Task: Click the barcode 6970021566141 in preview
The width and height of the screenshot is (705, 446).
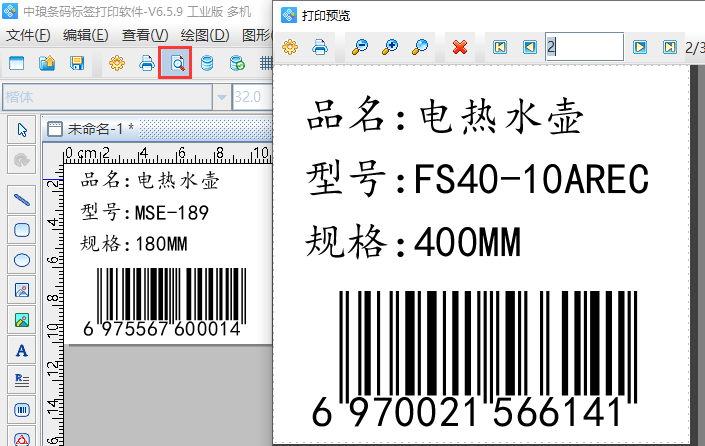Action: pos(475,359)
